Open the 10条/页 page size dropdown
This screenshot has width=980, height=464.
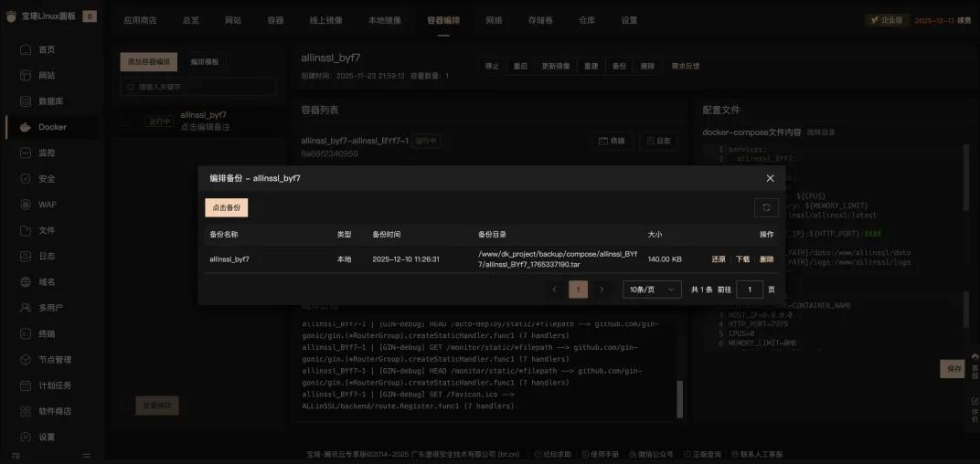pos(652,290)
